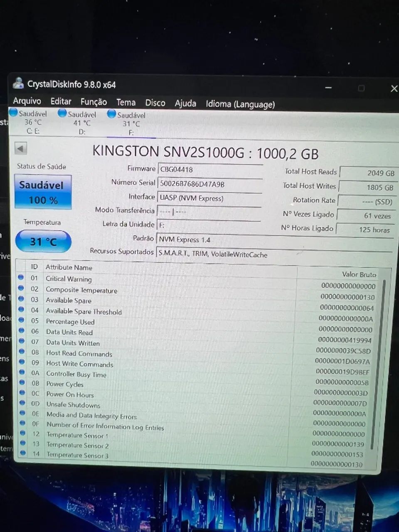The height and width of the screenshot is (532, 399).
Task: Open the Tema menu
Action: click(126, 102)
